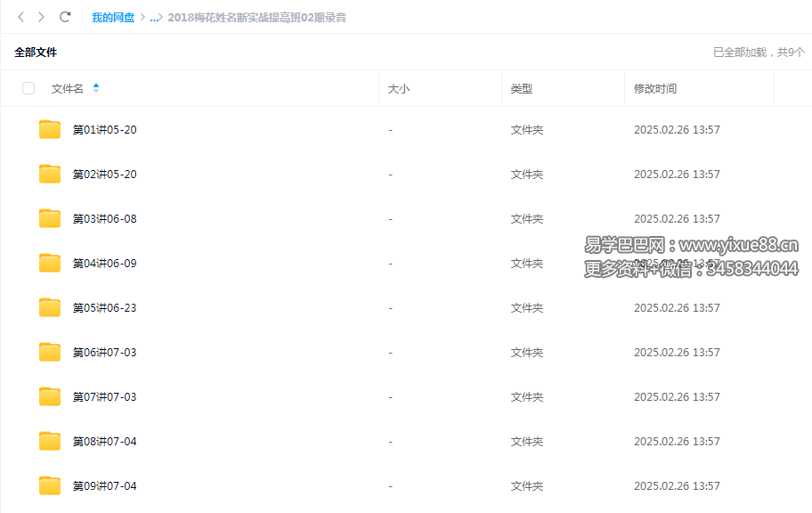Click the folder icon beside 第03讲06-08
Screen dimensions: 812x513
tap(49, 218)
